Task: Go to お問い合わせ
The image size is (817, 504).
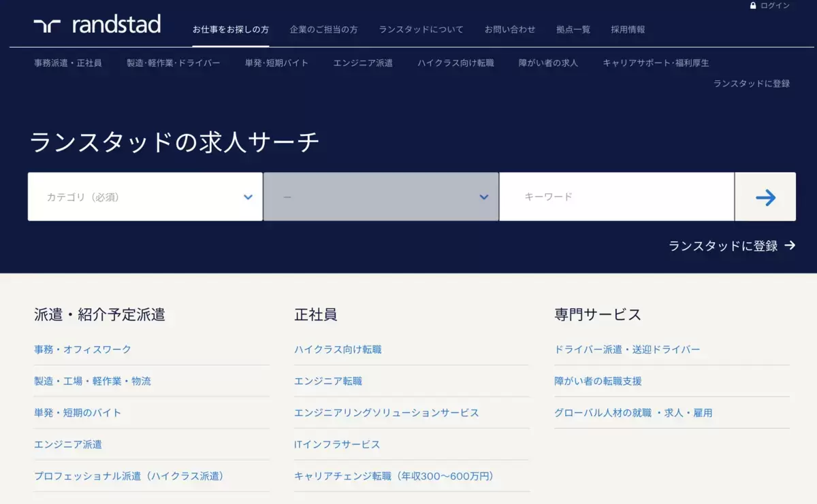Action: point(510,30)
